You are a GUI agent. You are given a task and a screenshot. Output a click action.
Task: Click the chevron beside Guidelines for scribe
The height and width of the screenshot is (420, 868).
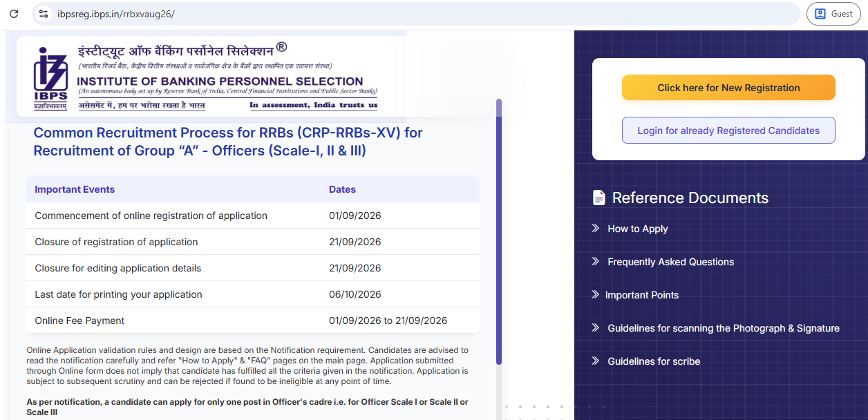(595, 361)
